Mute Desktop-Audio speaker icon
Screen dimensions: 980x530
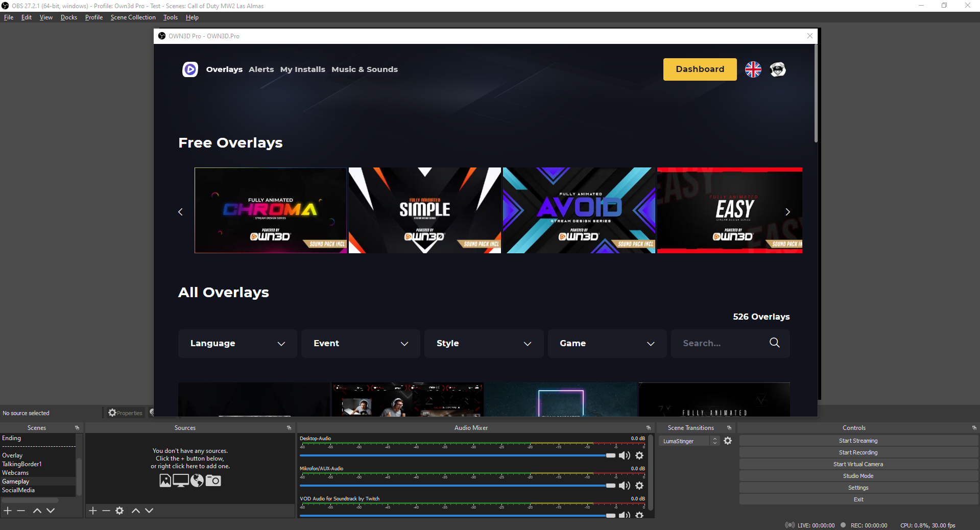point(625,455)
